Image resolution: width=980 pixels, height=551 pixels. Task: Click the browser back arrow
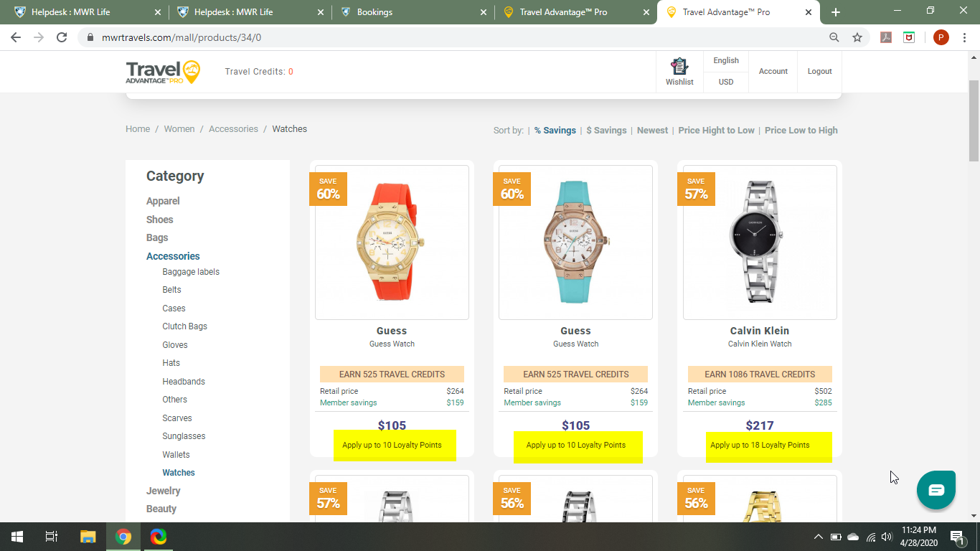point(16,37)
